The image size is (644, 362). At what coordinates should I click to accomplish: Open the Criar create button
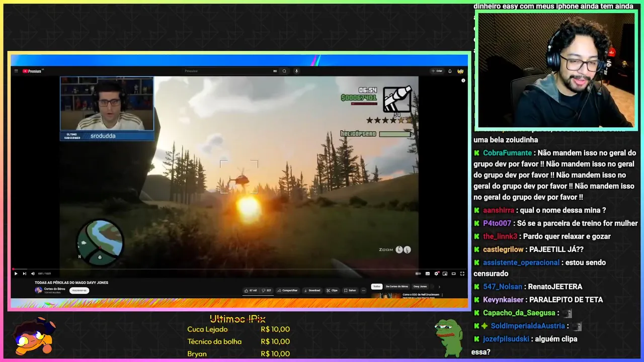click(437, 71)
